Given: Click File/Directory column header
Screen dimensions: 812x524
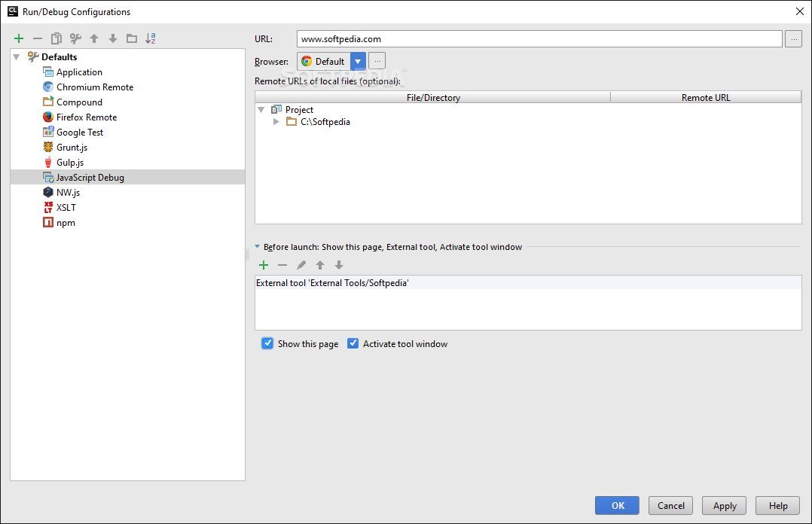Looking at the screenshot, I should (x=433, y=97).
